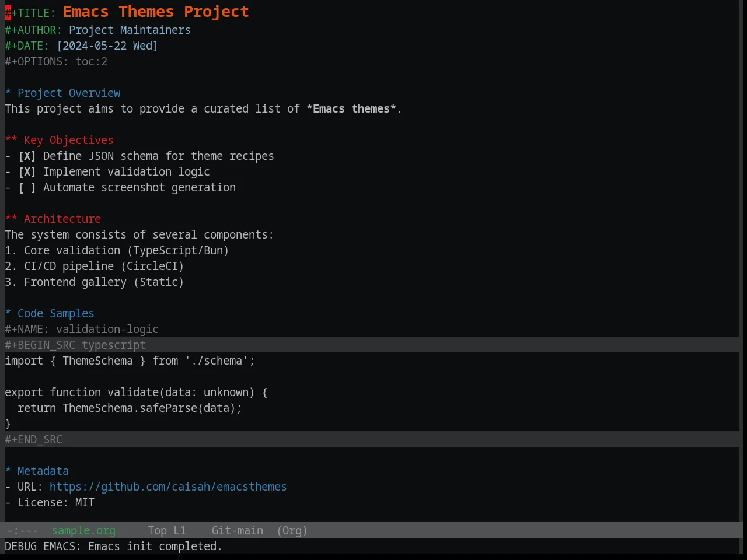Click sample.org buffer name in mode line

83,531
